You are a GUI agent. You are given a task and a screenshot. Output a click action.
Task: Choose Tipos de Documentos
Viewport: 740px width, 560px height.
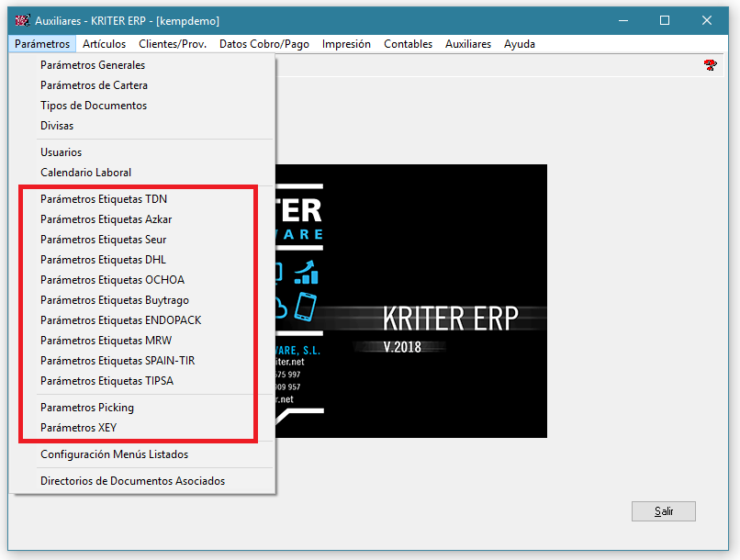pos(142,106)
